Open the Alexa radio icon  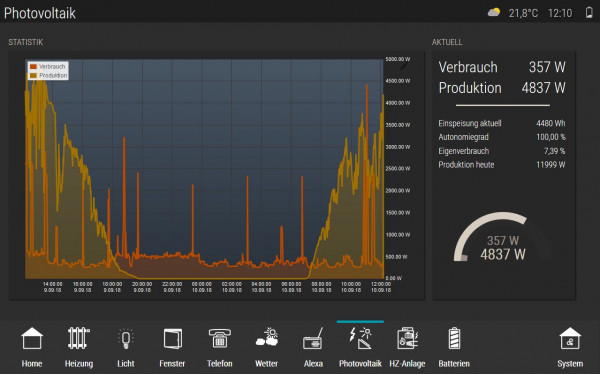(x=313, y=338)
